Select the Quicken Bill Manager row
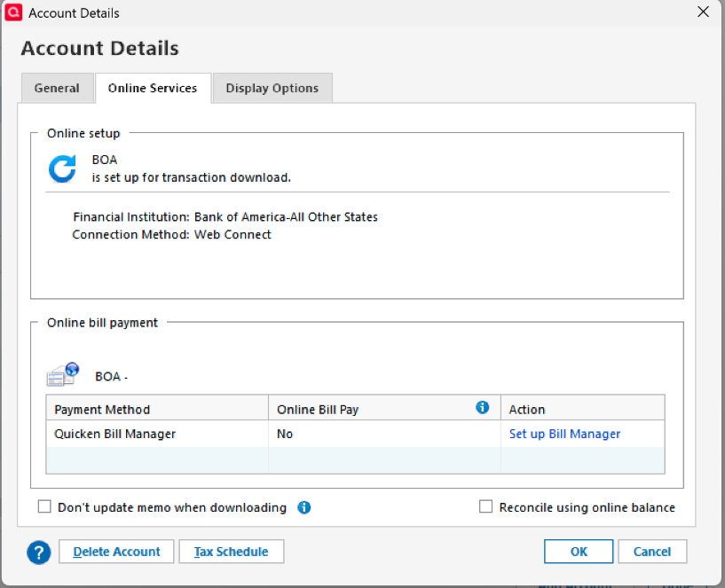This screenshot has width=725, height=588. (x=115, y=435)
